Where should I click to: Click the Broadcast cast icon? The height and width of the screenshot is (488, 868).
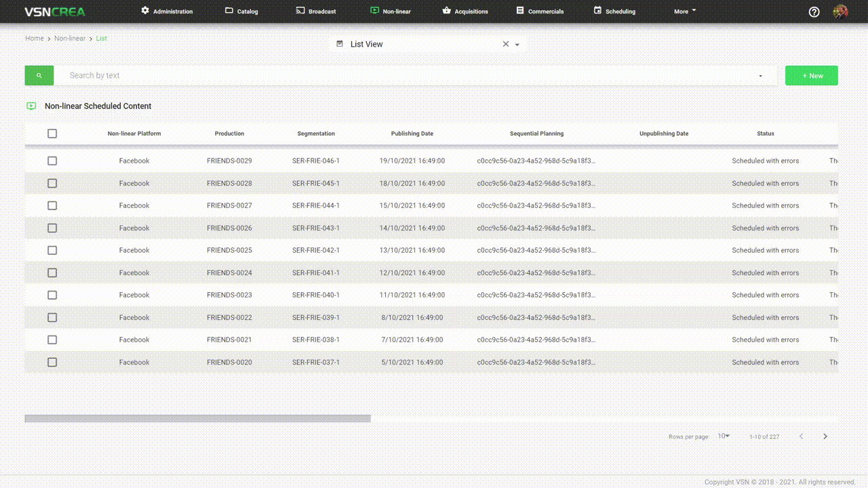300,11
